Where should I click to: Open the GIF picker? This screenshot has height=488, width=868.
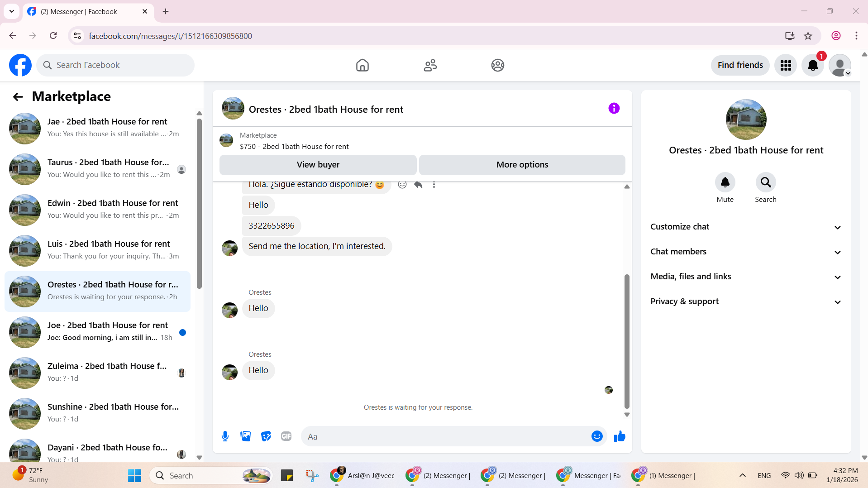[x=286, y=436]
